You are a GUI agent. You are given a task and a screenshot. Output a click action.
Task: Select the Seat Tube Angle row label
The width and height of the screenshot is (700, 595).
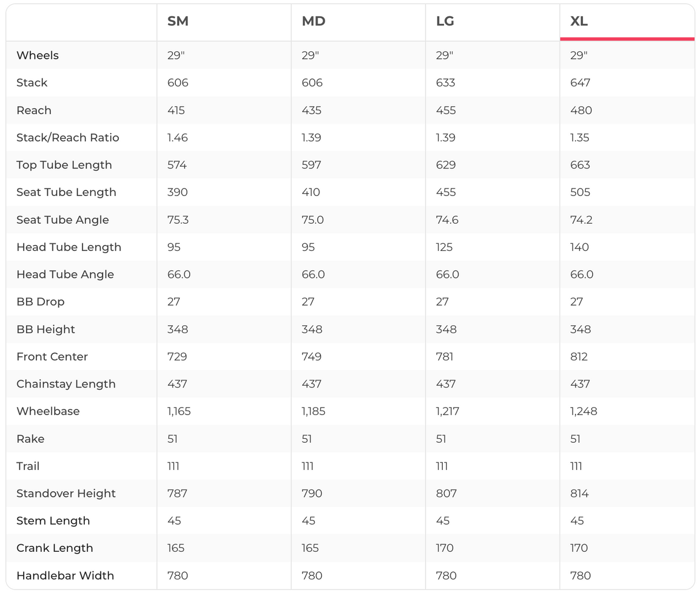pyautogui.click(x=62, y=220)
